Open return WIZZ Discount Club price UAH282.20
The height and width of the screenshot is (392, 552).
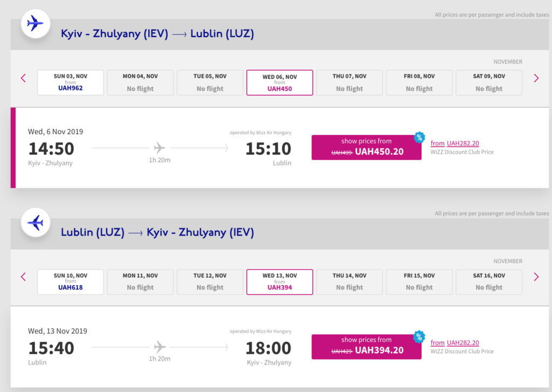click(463, 342)
